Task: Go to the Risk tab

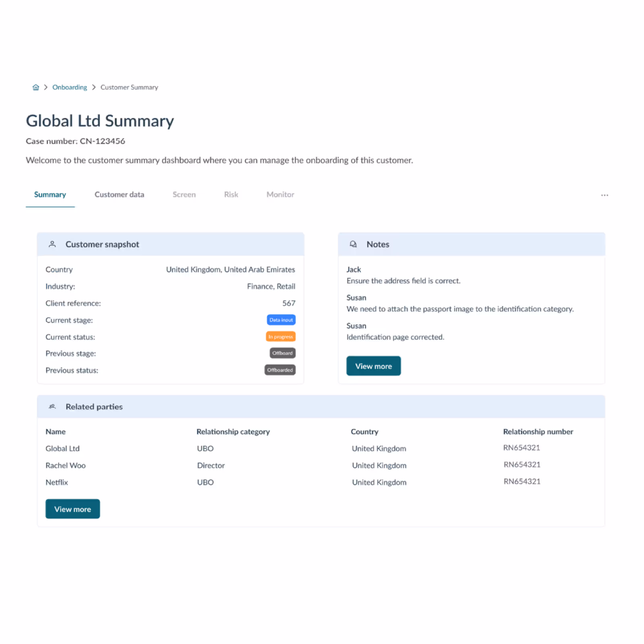Action: [x=231, y=194]
